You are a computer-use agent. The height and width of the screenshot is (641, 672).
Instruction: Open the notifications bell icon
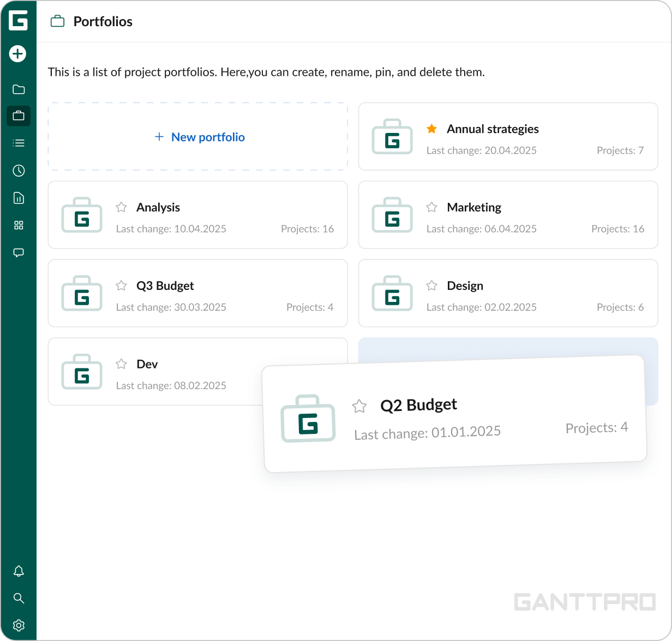[19, 571]
